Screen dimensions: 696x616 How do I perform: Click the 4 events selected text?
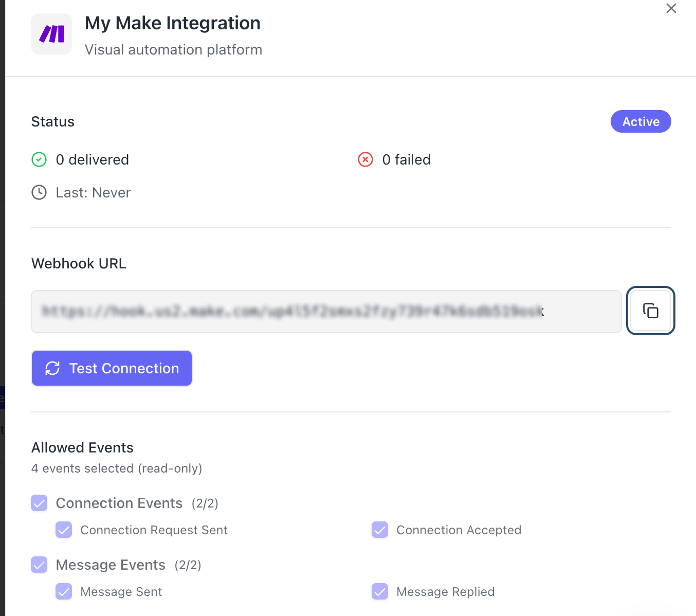[x=117, y=468]
